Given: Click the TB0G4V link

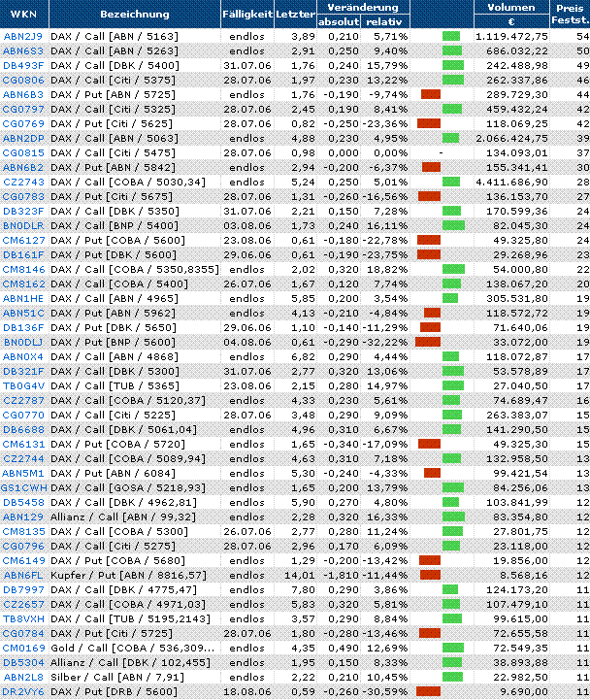Looking at the screenshot, I should click(x=23, y=386).
